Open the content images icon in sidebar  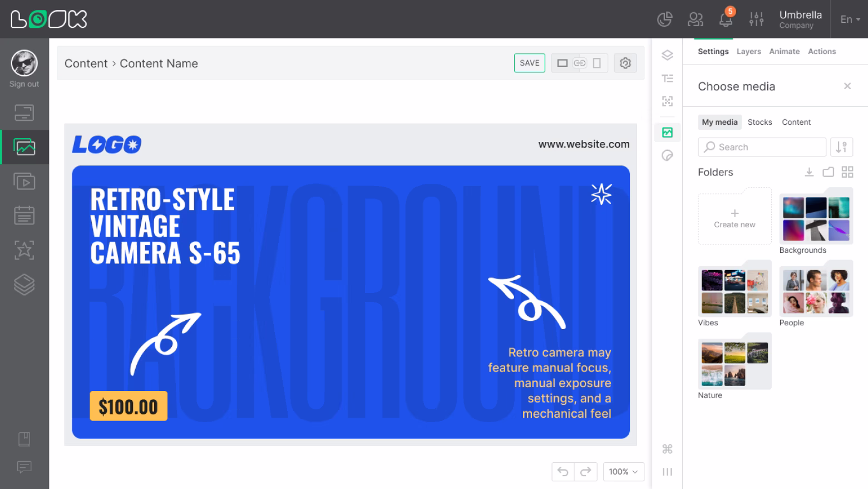[x=24, y=147]
